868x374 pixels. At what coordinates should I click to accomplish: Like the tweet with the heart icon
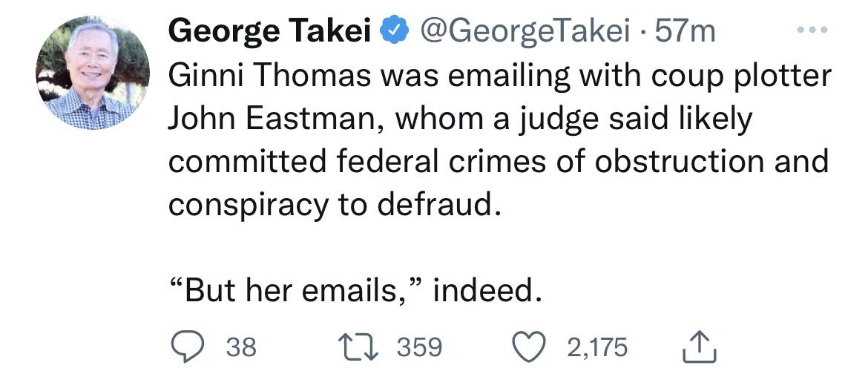click(x=529, y=347)
